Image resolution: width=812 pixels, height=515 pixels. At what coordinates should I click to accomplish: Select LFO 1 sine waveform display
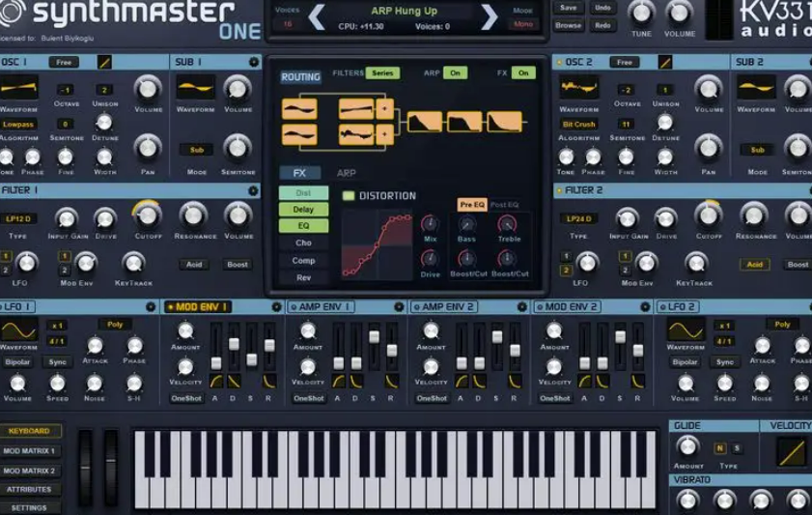pos(18,329)
